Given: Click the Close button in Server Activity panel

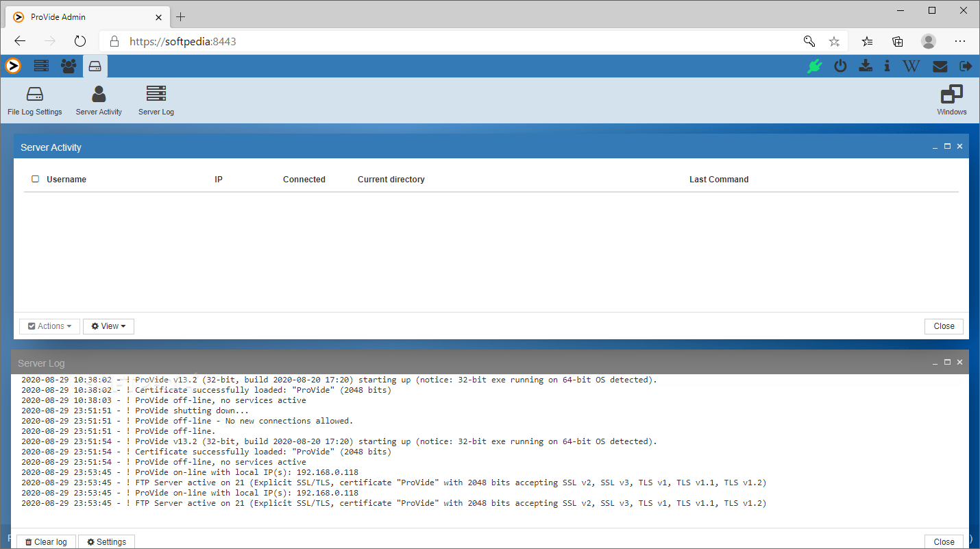Looking at the screenshot, I should tap(944, 326).
